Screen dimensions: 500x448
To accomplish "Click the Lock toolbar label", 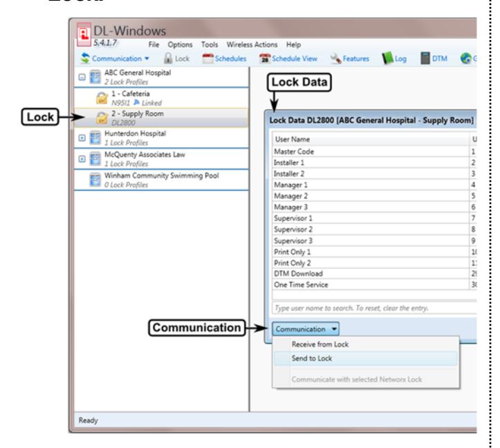I will pos(182,59).
